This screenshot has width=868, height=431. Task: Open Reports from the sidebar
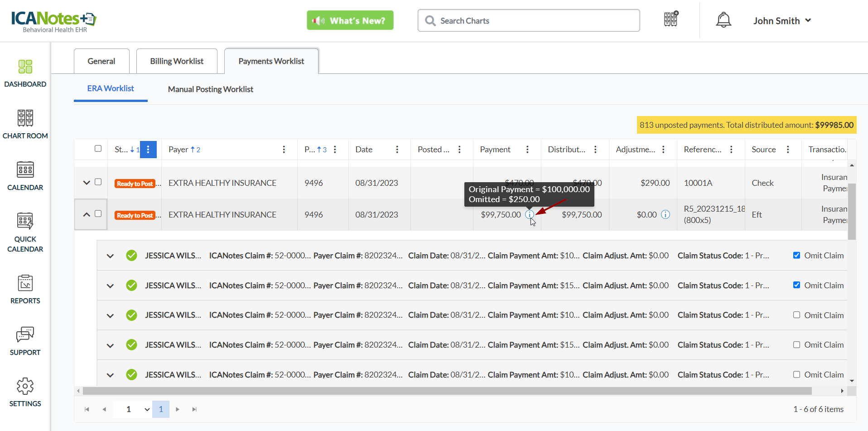pos(25,289)
